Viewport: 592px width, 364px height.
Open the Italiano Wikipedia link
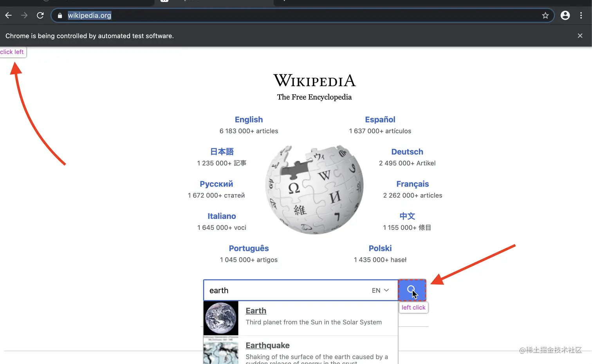(222, 216)
